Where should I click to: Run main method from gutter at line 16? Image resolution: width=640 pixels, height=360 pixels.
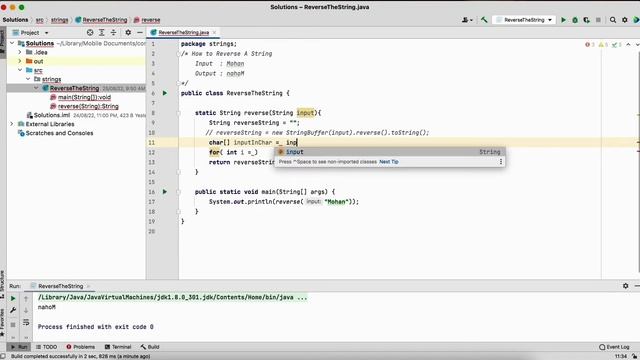click(x=165, y=191)
